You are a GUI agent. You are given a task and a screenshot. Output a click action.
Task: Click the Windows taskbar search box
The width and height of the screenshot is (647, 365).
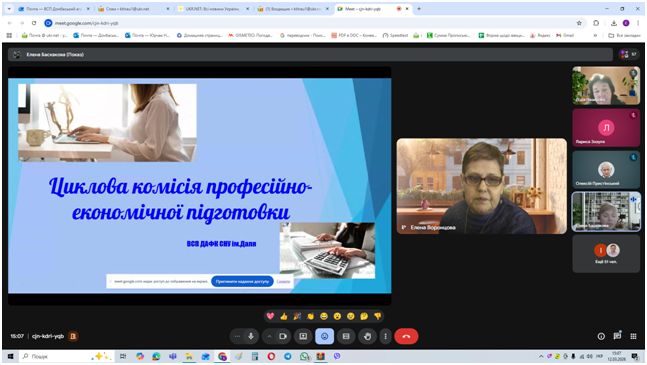[x=66, y=356]
